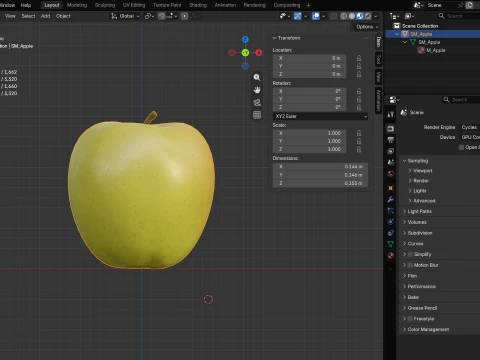Open the View Layer properties tab icon
This screenshot has width=480, height=360.
click(x=391, y=151)
